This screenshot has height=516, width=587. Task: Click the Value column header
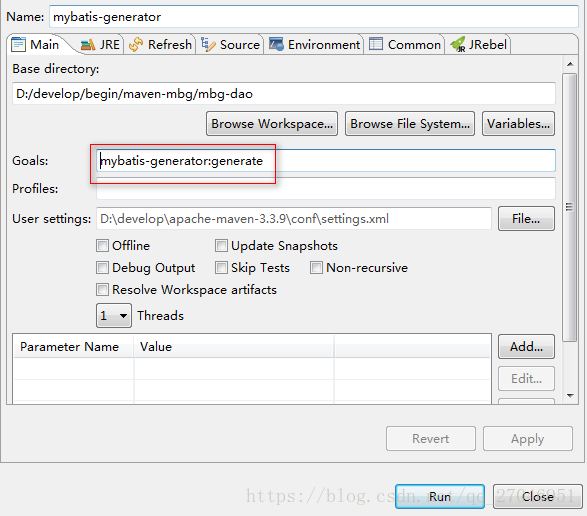pyautogui.click(x=234, y=347)
